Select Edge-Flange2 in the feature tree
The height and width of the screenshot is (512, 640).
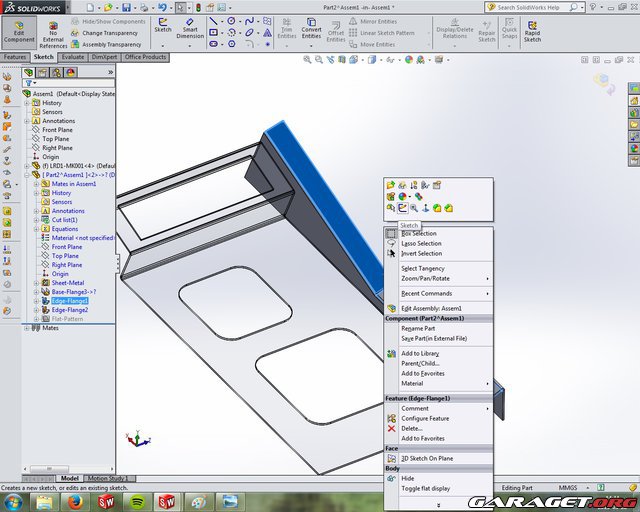[x=69, y=310]
